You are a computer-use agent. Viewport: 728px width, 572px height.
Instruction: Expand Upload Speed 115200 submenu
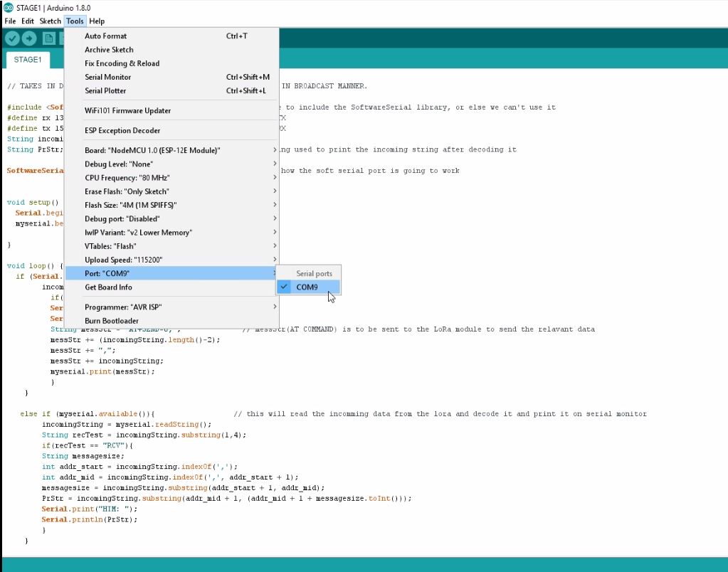[172, 260]
